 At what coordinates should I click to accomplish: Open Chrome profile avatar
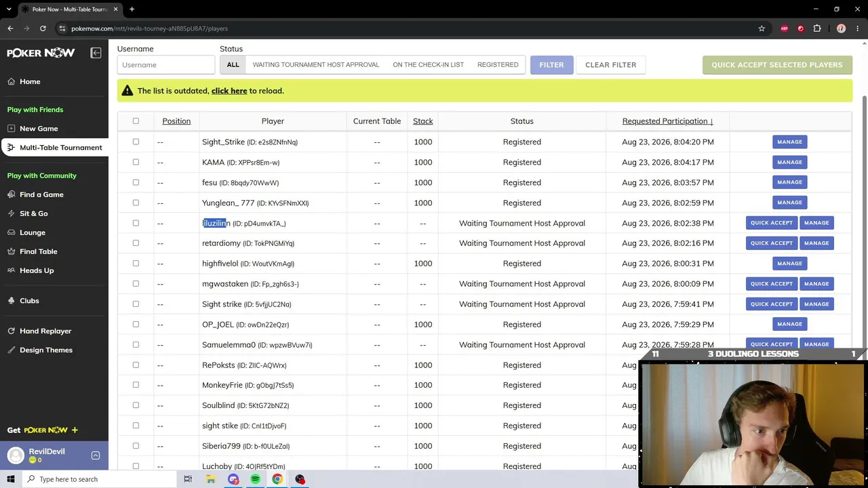pyautogui.click(x=841, y=28)
